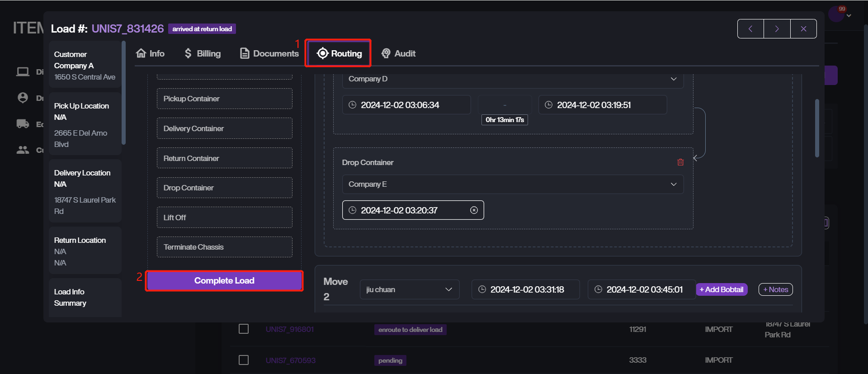Click the Add Bobtail button
The width and height of the screenshot is (868, 374).
pos(721,289)
